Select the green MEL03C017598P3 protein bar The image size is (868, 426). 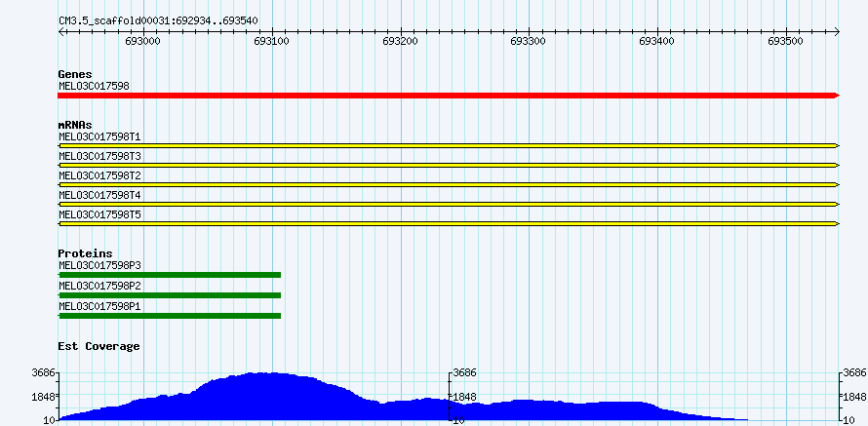point(170,275)
